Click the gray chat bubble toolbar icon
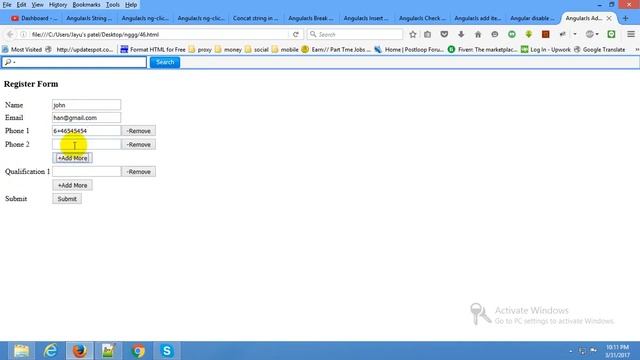The image size is (640, 360). point(495,35)
